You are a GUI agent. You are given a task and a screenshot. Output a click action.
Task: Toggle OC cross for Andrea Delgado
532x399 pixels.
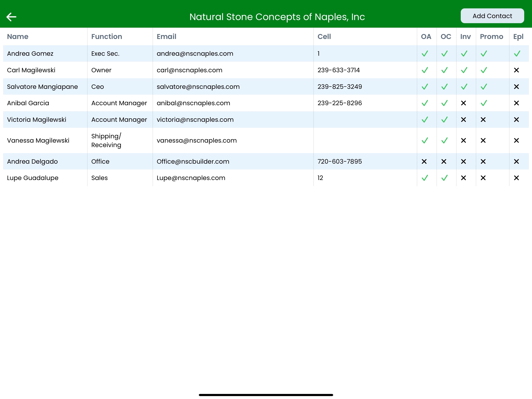click(x=444, y=162)
